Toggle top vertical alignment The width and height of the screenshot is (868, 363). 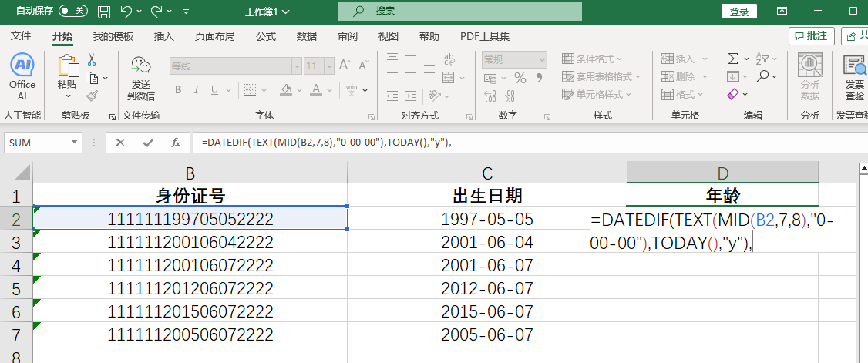tap(392, 59)
